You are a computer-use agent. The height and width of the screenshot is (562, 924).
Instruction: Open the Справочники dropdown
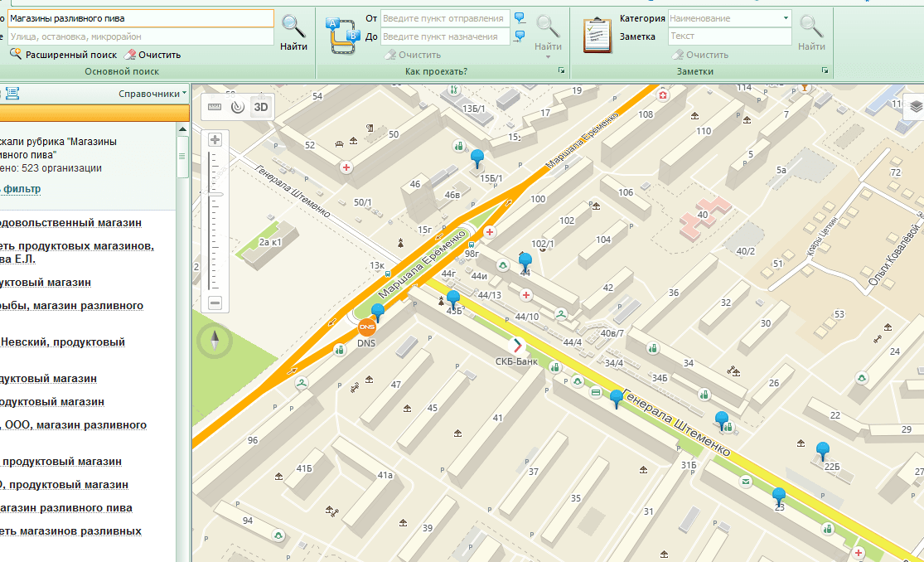pos(152,94)
